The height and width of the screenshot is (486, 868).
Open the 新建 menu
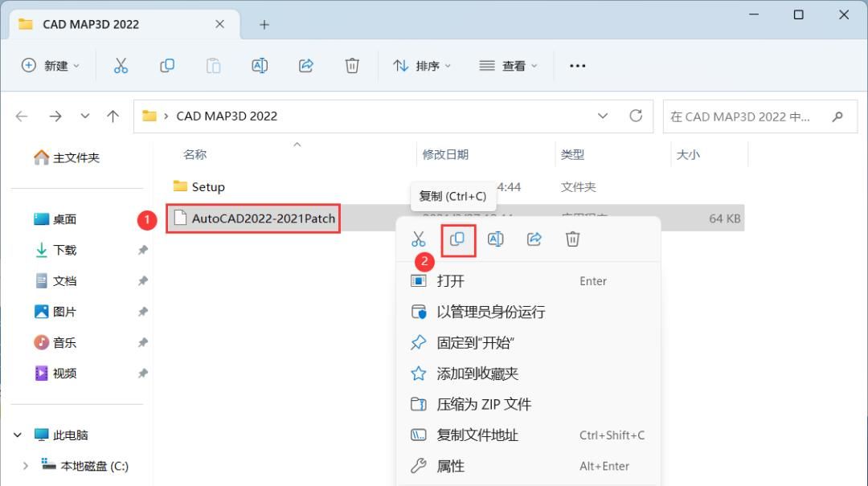click(50, 65)
